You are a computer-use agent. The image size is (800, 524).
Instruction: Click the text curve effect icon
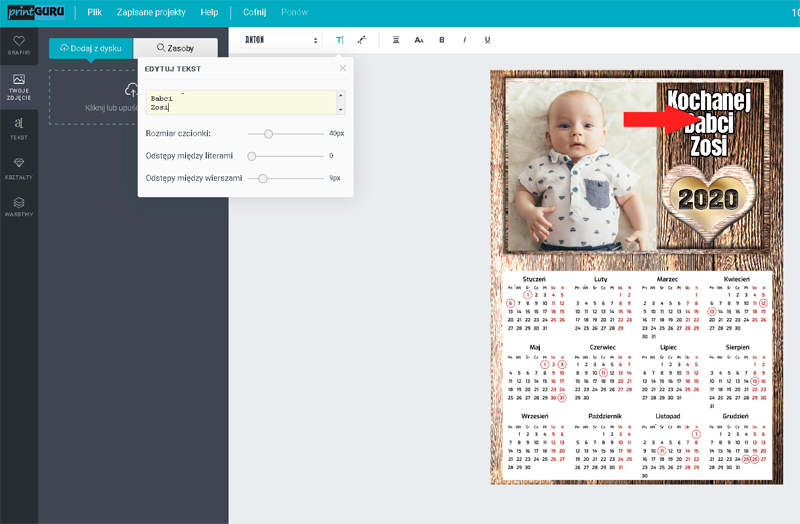pos(361,40)
